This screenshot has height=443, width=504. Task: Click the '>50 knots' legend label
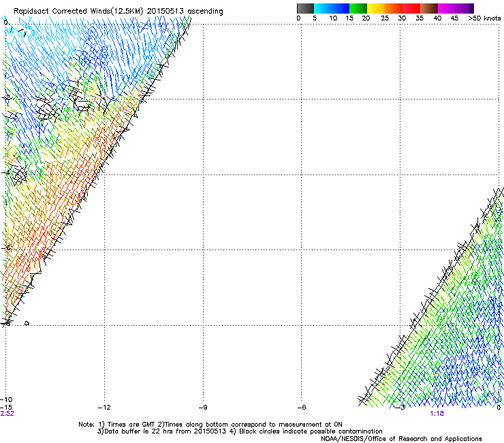click(484, 18)
